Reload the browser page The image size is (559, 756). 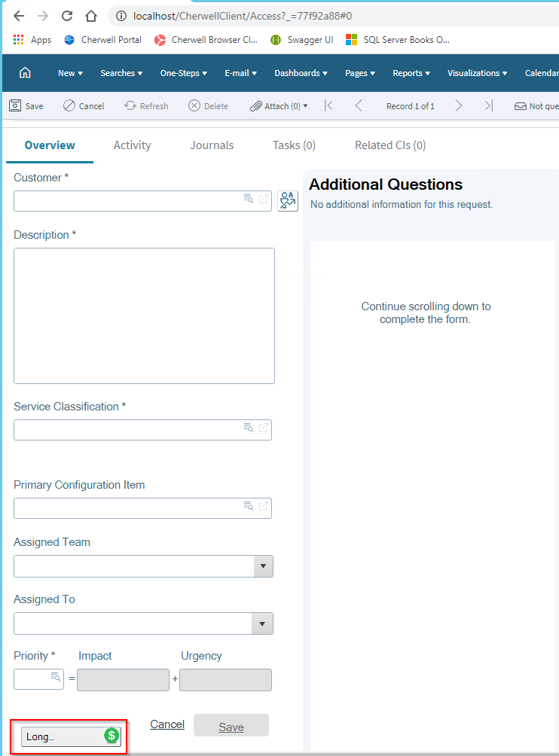coord(67,16)
